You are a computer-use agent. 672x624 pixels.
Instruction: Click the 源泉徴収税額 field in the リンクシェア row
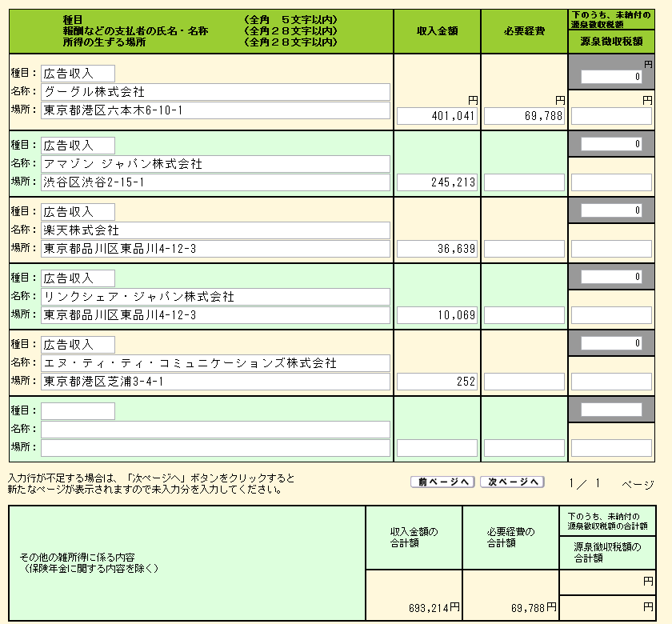(x=611, y=315)
